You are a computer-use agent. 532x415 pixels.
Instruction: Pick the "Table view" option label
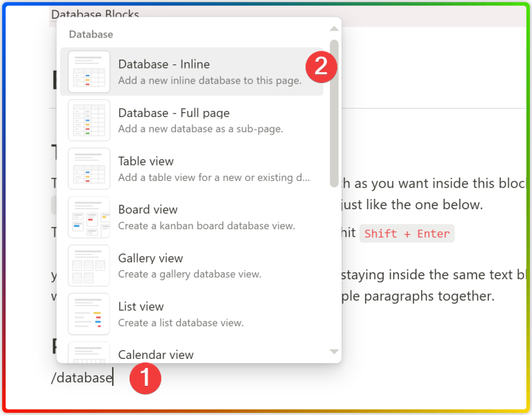pos(145,161)
